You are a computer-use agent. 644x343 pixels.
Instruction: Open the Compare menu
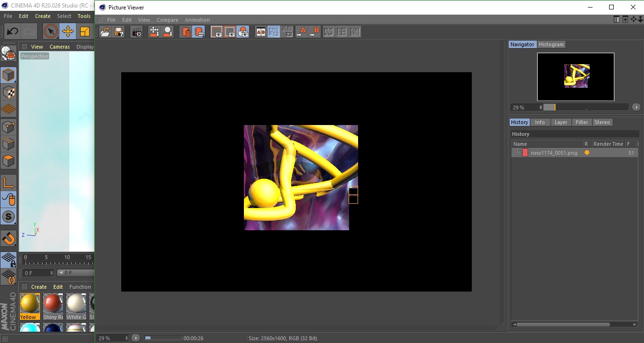pyautogui.click(x=167, y=20)
